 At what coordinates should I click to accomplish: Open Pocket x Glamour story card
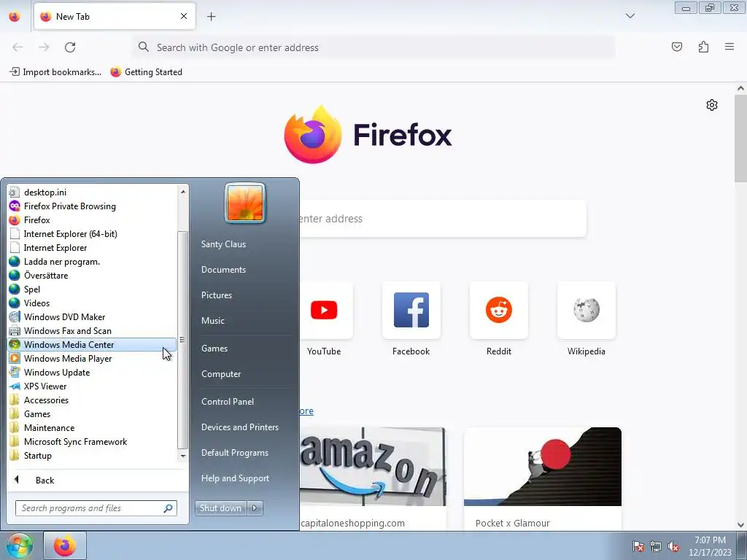pos(543,478)
